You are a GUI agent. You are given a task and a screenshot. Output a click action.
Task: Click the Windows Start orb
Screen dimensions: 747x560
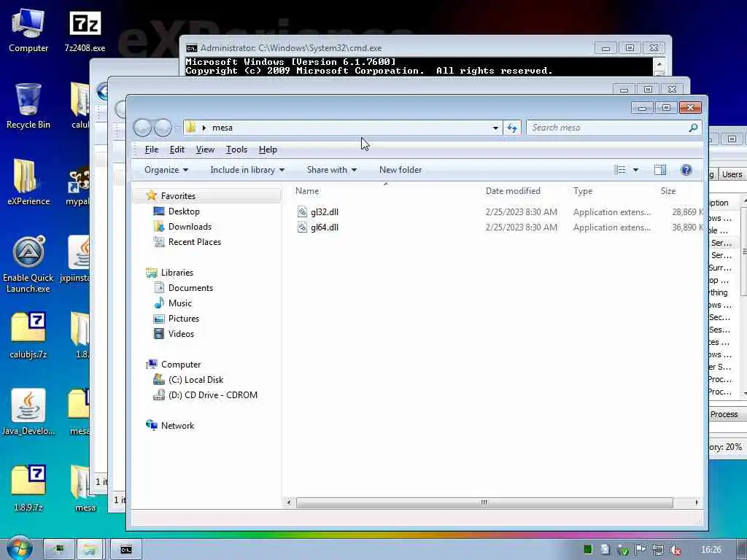19,548
